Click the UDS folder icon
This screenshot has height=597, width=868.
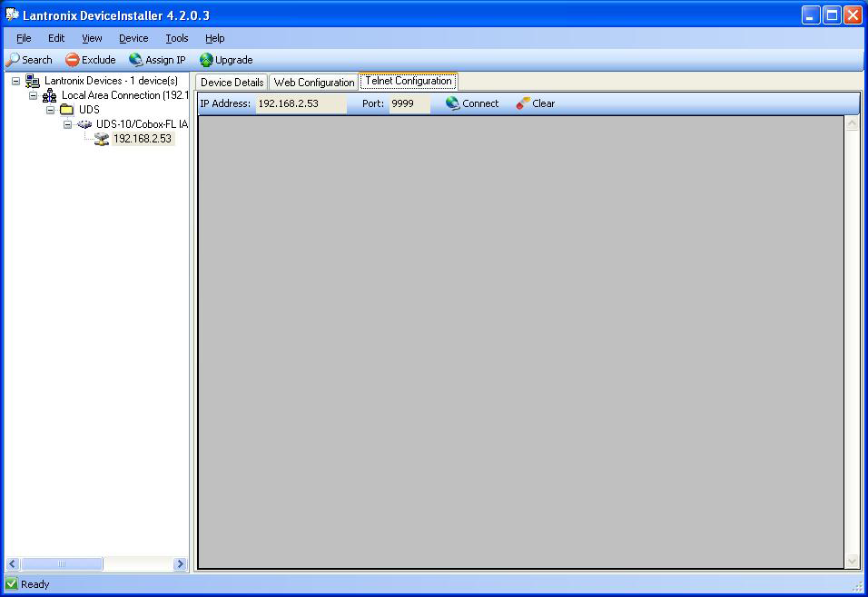click(67, 110)
